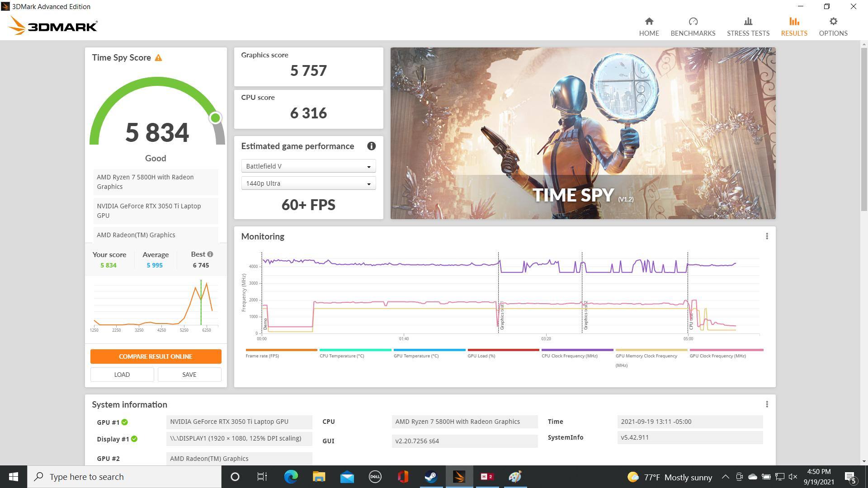Screen dimensions: 868x488
Task: Open the 1440p Ultra preset dropdown
Action: tap(308, 183)
